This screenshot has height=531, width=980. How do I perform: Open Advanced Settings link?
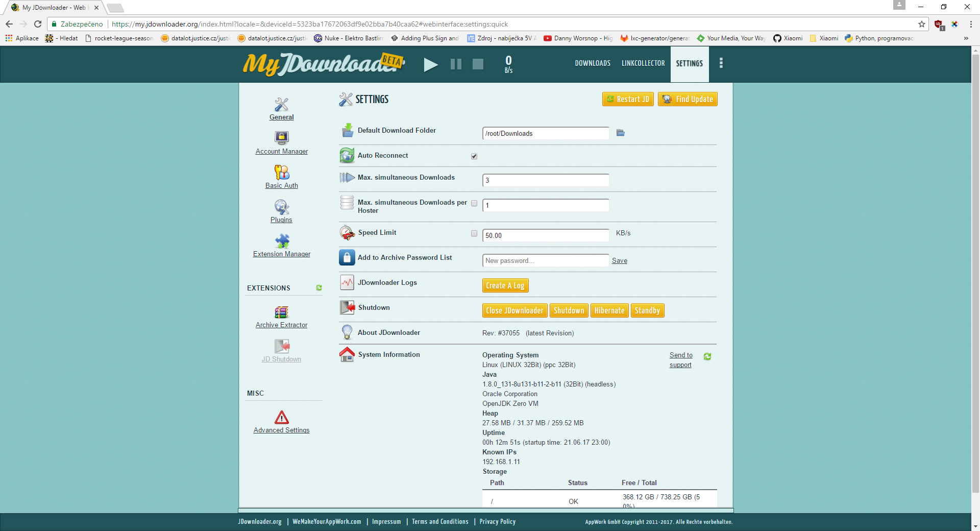click(x=281, y=430)
